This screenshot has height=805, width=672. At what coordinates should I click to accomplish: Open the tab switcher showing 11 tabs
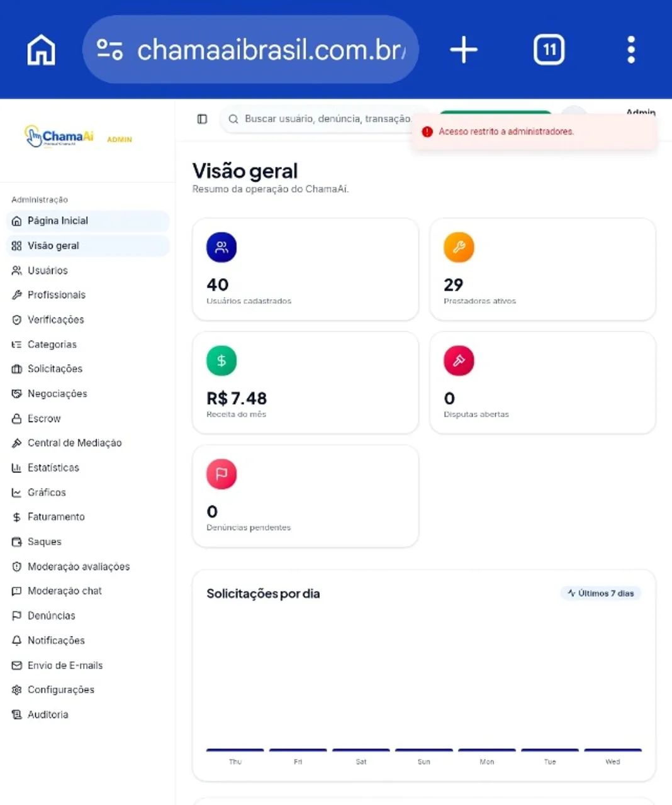tap(549, 50)
